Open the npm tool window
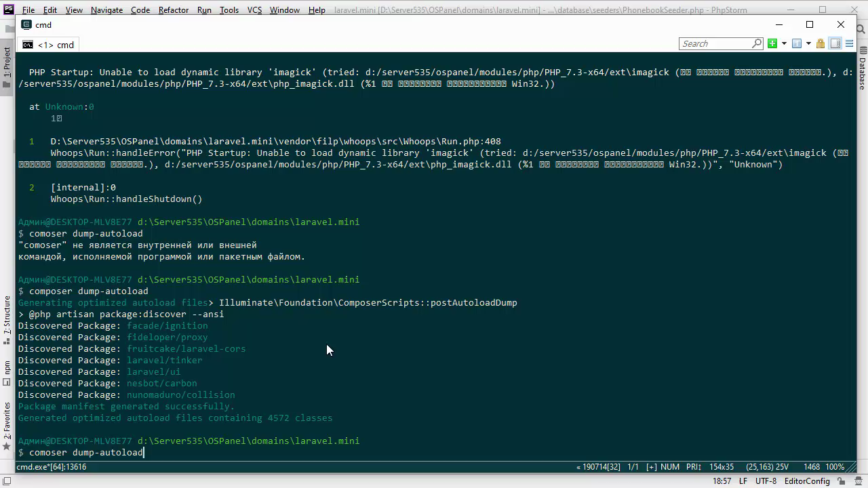Viewport: 868px width, 488px height. 7,373
